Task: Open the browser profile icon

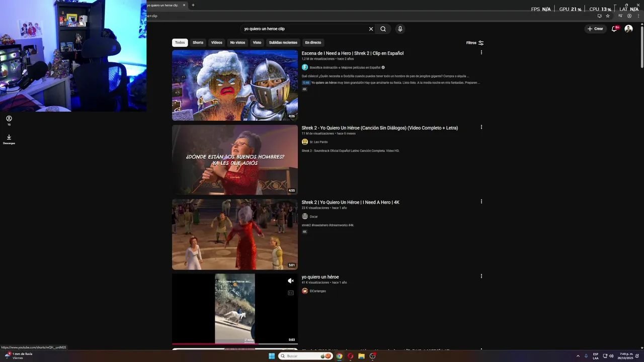Action: pos(629,16)
